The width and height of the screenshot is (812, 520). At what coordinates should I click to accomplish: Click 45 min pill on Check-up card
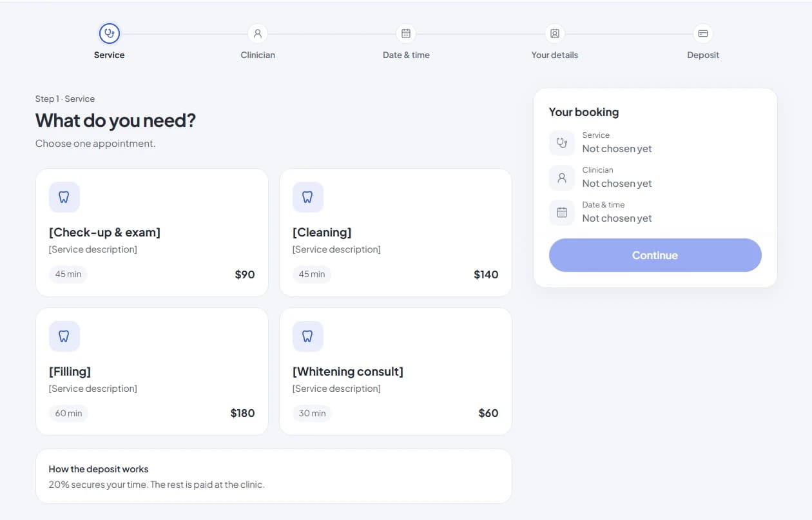pos(68,274)
